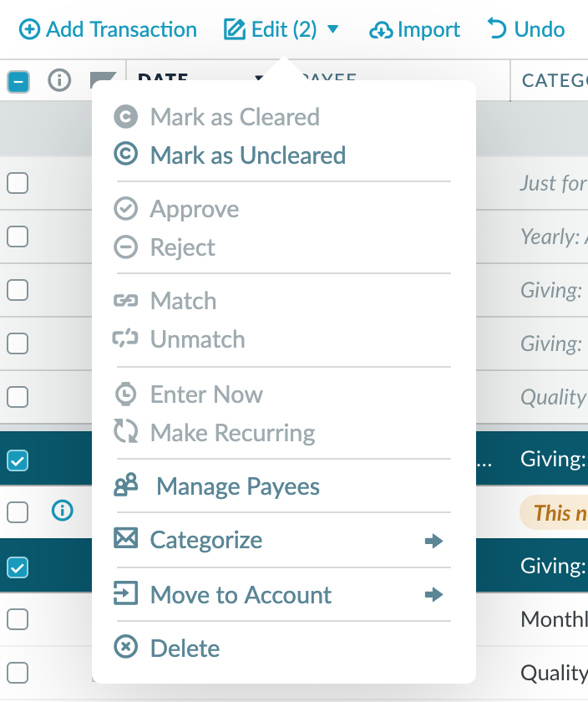The height and width of the screenshot is (702, 588).
Task: Select Mark as Uncleared from the menu
Action: tap(247, 155)
